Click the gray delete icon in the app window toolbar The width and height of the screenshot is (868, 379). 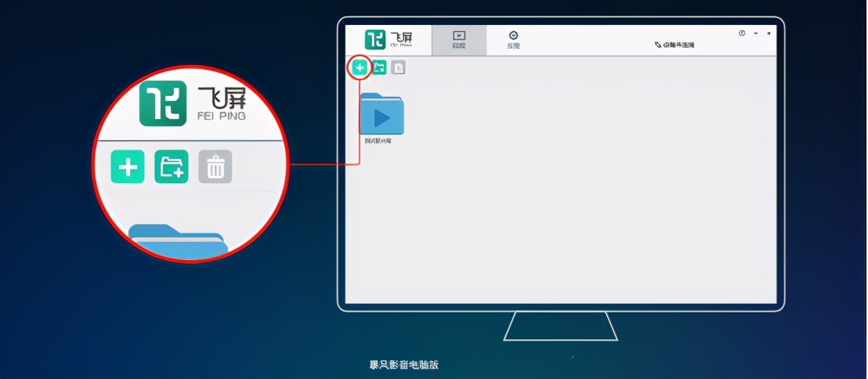click(398, 67)
